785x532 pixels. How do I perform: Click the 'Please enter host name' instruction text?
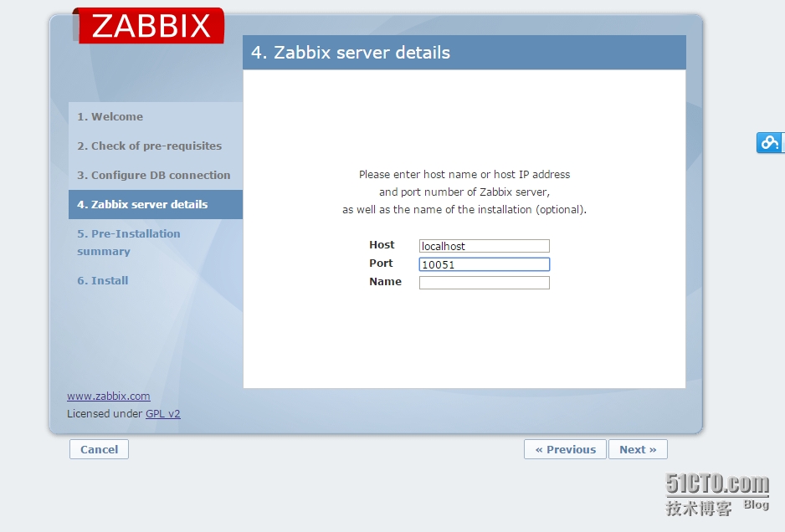click(x=464, y=192)
